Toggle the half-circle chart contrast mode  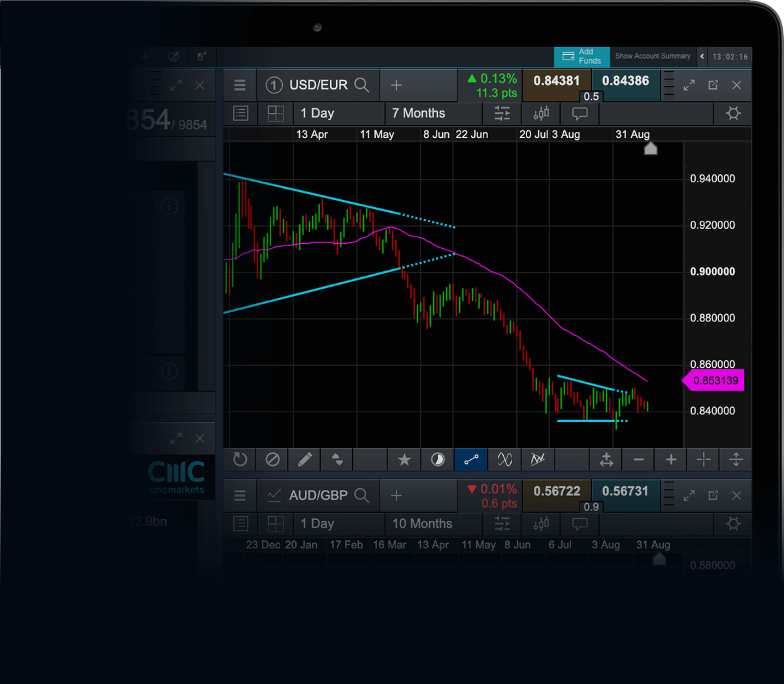[436, 459]
